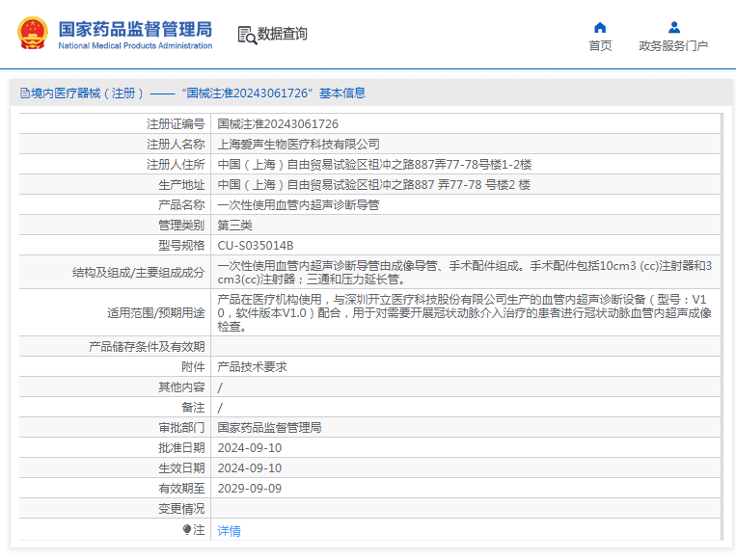Image resolution: width=736 pixels, height=560 pixels.
Task: Click 数据查询 heading text
Action: point(282,34)
